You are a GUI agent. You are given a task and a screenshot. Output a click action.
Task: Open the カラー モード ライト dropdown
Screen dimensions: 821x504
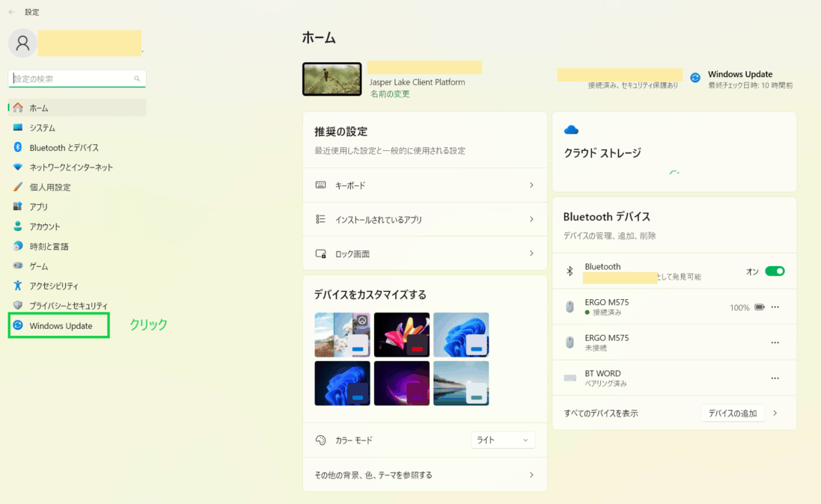pyautogui.click(x=503, y=440)
